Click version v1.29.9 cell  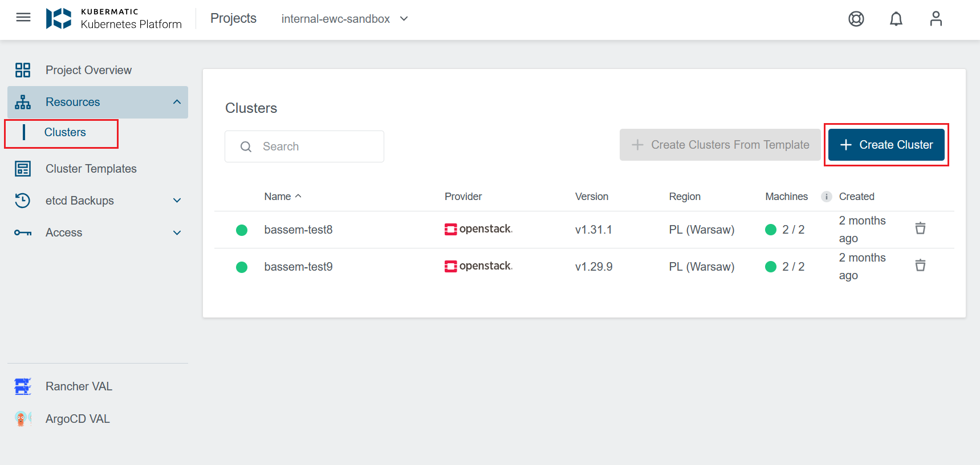pos(593,267)
